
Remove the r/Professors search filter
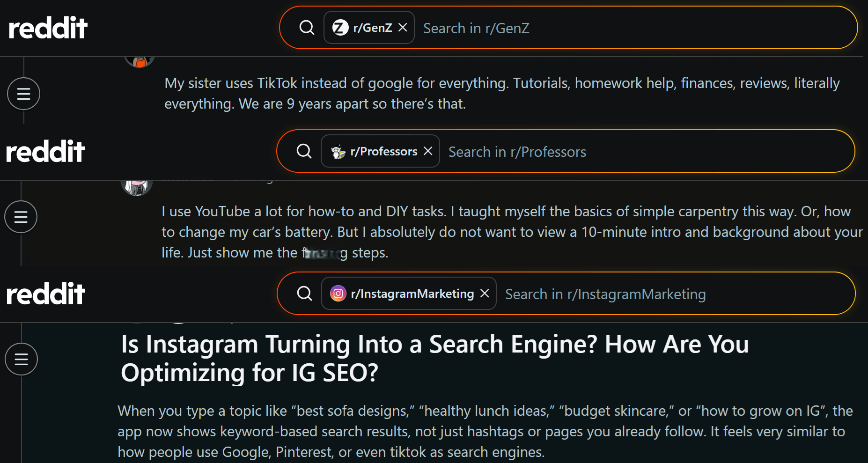click(427, 151)
